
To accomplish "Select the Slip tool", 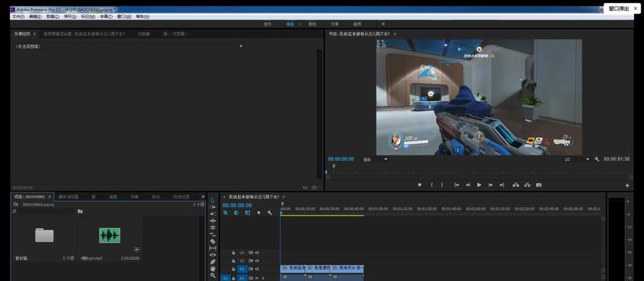I will coord(212,248).
